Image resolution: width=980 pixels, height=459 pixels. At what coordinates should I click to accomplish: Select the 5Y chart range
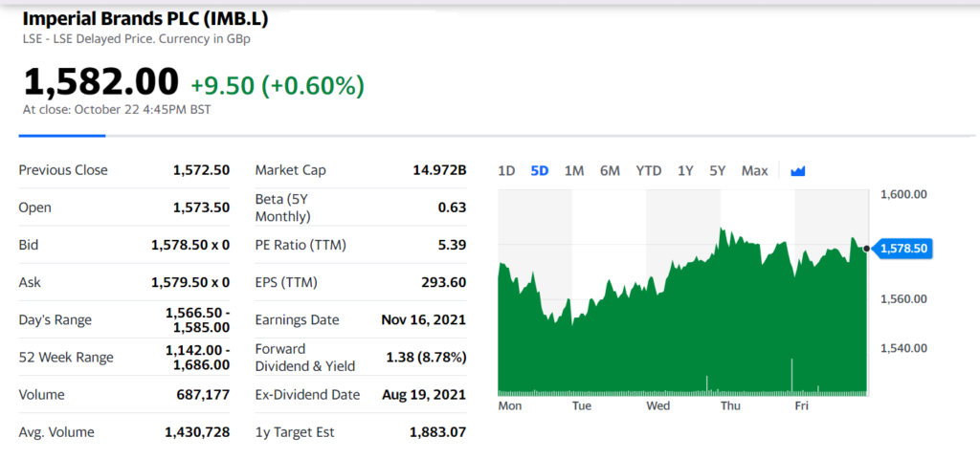pyautogui.click(x=718, y=170)
